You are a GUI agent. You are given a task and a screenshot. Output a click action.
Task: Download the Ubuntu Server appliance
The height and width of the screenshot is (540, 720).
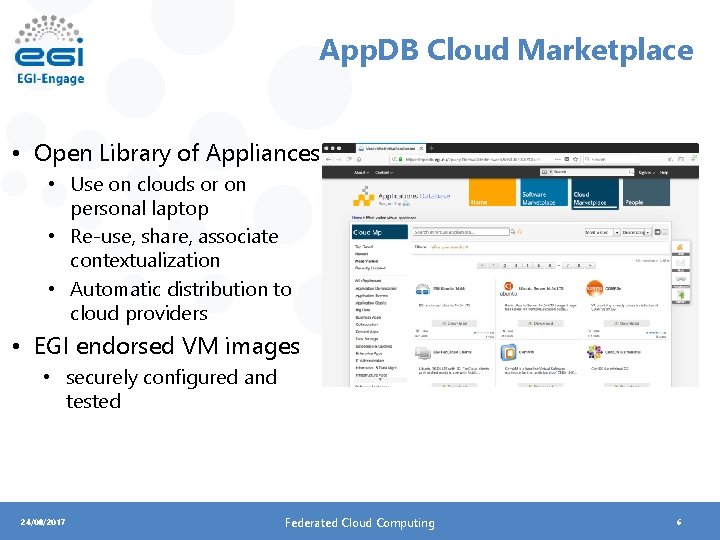[540, 323]
